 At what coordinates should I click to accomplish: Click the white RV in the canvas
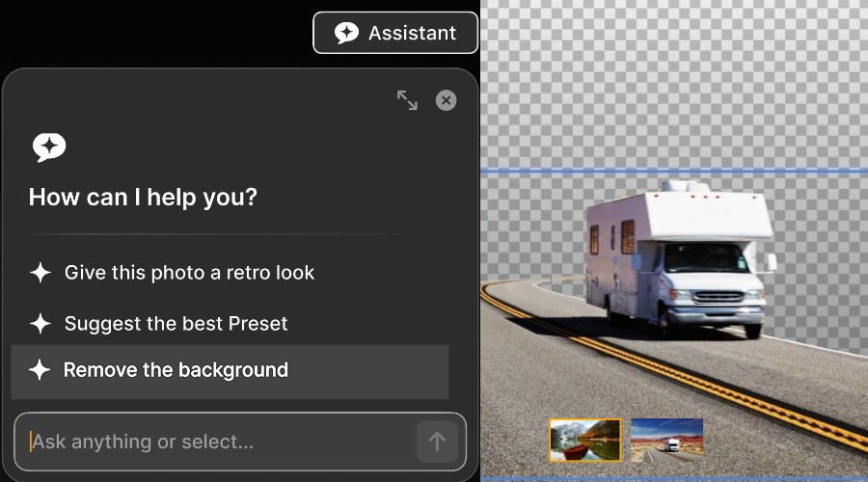(681, 260)
